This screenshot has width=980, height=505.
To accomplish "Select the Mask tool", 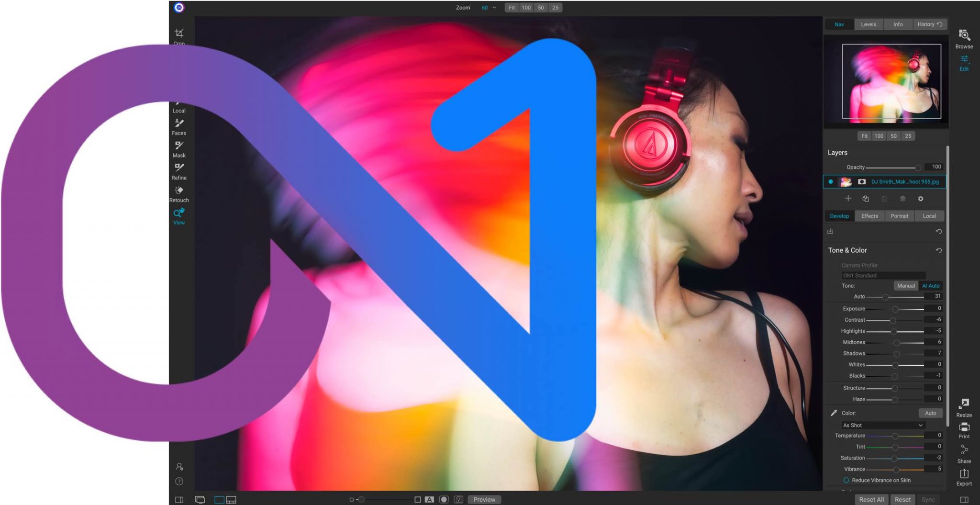I will click(179, 149).
